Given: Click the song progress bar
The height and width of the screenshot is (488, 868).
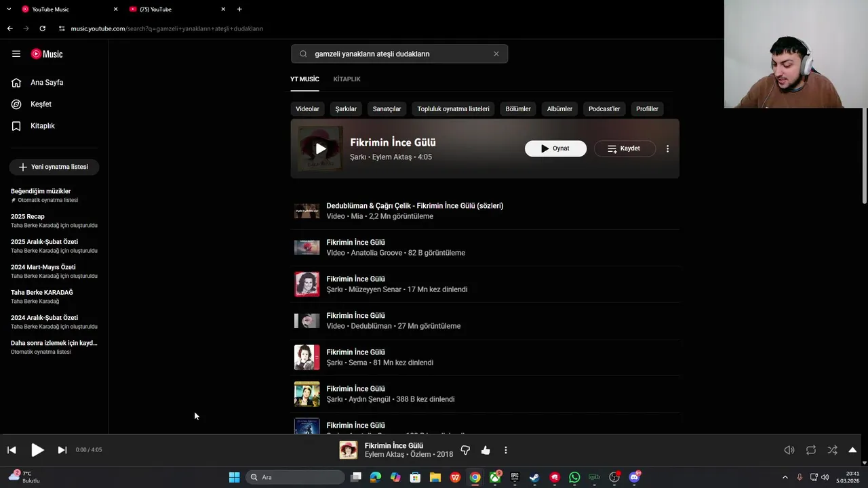Looking at the screenshot, I should point(431,434).
